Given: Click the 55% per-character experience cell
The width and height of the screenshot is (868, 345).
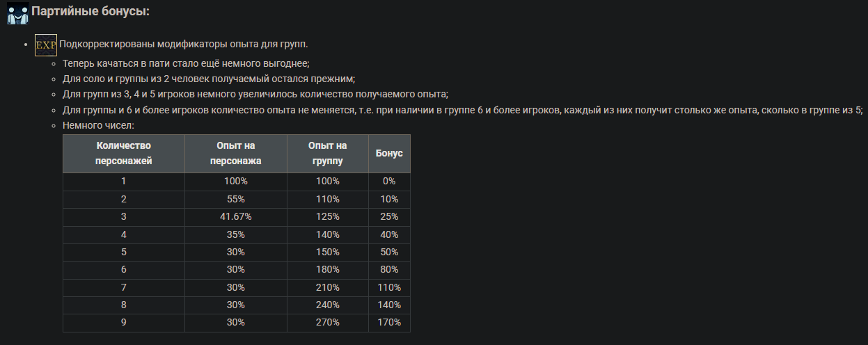Looking at the screenshot, I should click(x=236, y=199).
